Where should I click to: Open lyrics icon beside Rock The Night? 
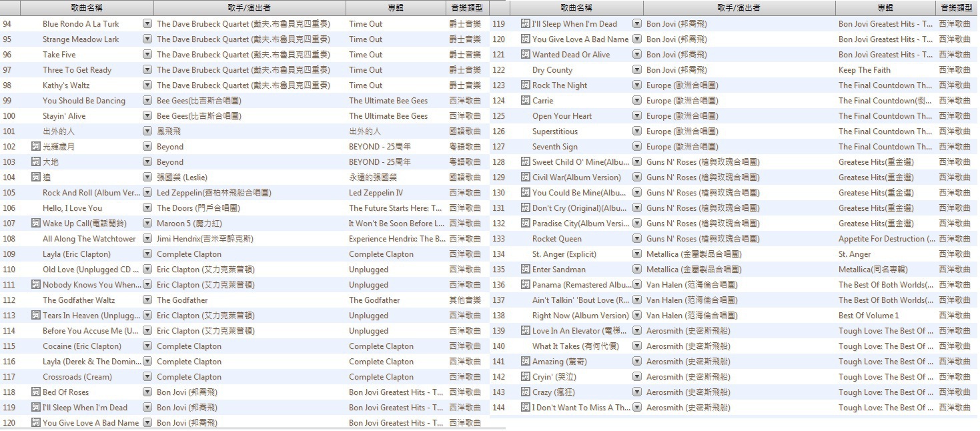(x=526, y=85)
